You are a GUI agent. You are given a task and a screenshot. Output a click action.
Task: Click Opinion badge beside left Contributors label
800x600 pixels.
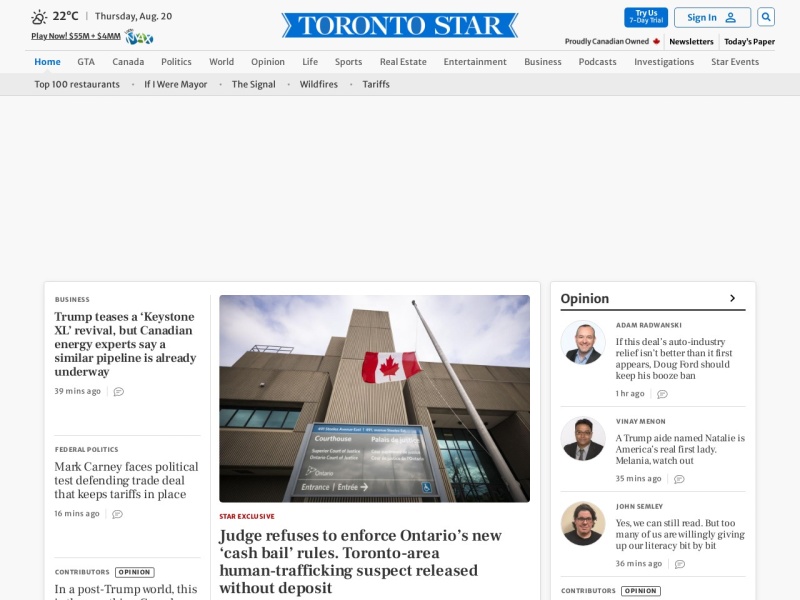[135, 572]
